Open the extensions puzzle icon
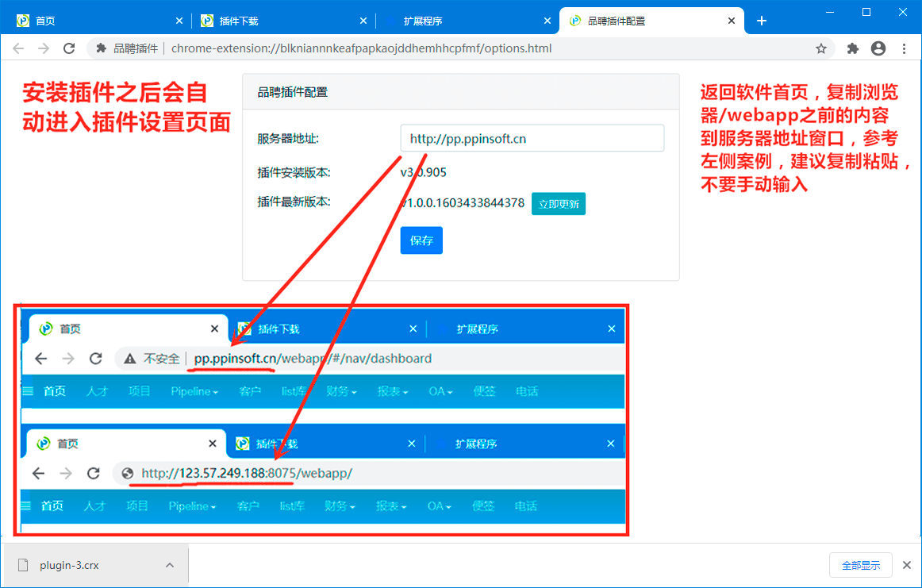922x588 pixels. 853,48
